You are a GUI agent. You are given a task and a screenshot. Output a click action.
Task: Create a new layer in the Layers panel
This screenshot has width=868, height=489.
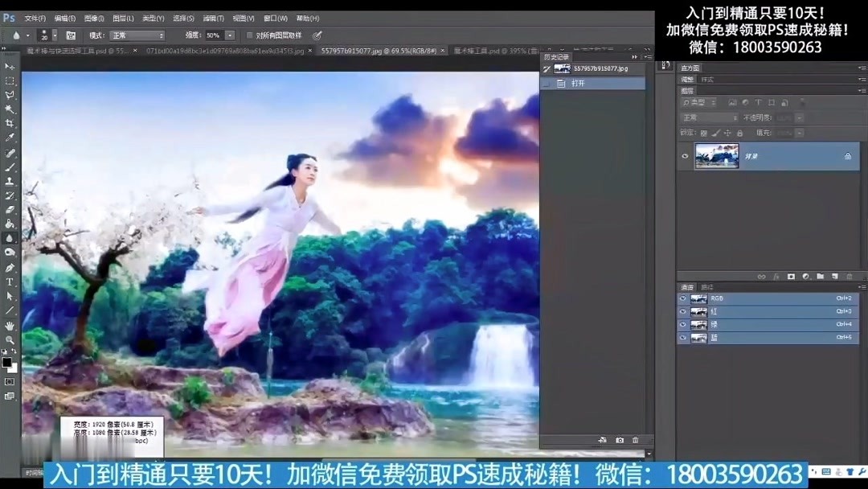[x=835, y=276]
